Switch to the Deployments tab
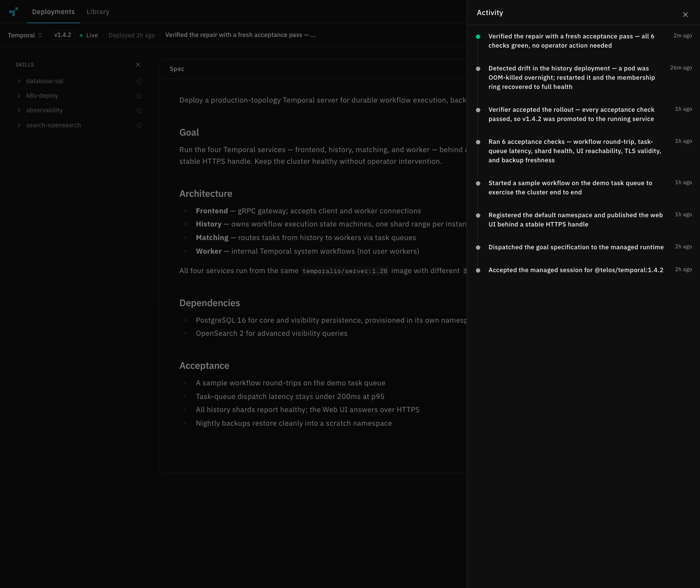This screenshot has width=700, height=588. click(x=53, y=12)
